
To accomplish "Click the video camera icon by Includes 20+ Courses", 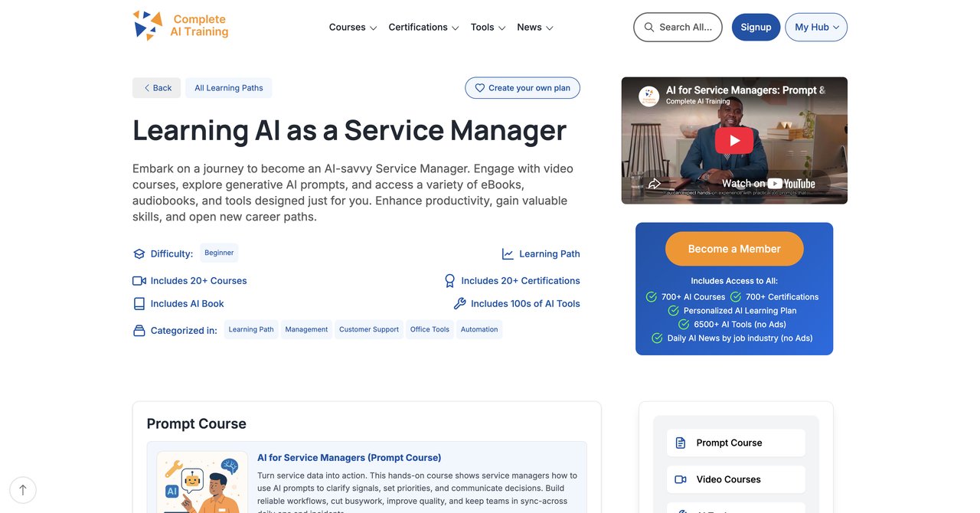I will click(139, 281).
